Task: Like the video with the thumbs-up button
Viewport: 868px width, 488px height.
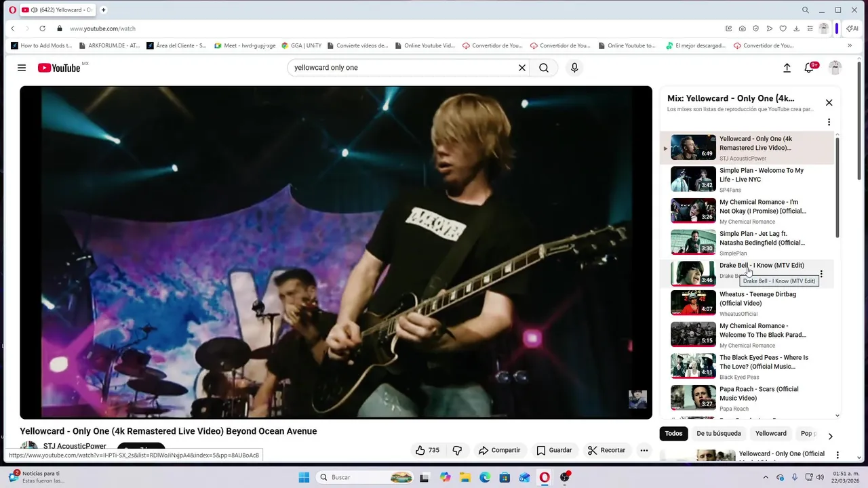Action: 427,450
